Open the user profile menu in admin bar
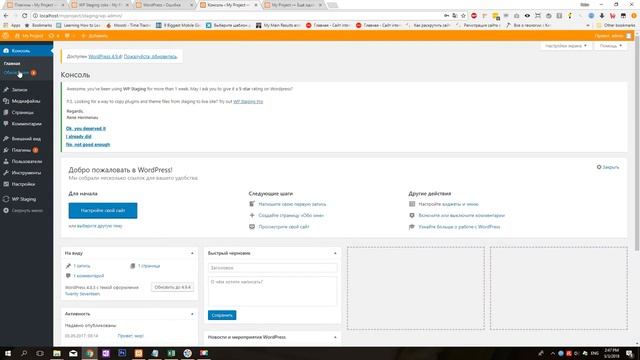The height and width of the screenshot is (360, 640). (x=613, y=36)
